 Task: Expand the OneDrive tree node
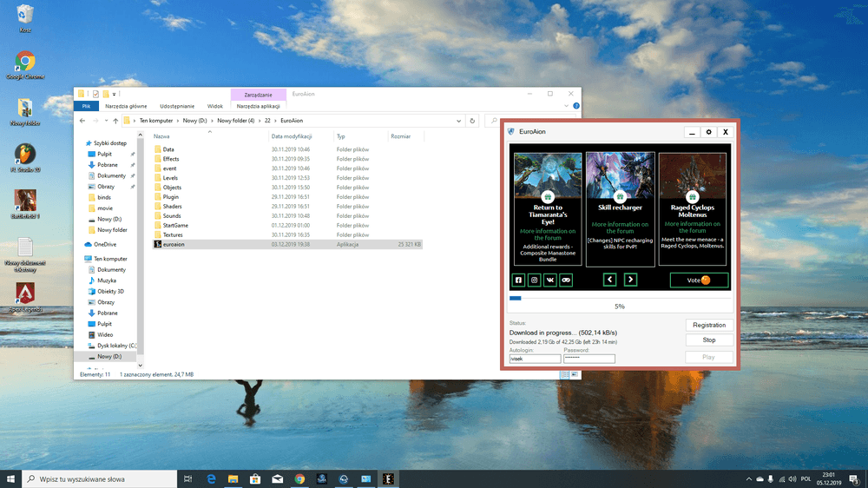(x=80, y=245)
